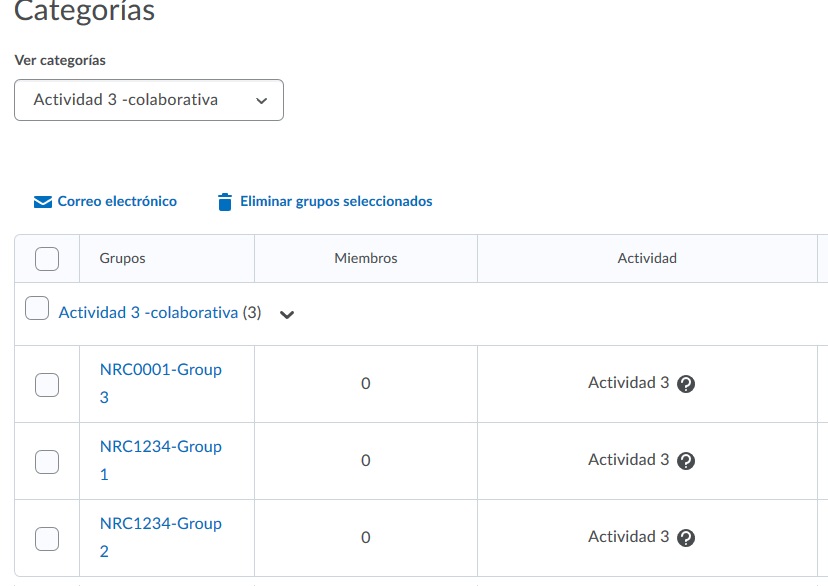Viewport: 828px width, 586px height.
Task: Click the Correo electrónico text button
Action: pos(117,202)
